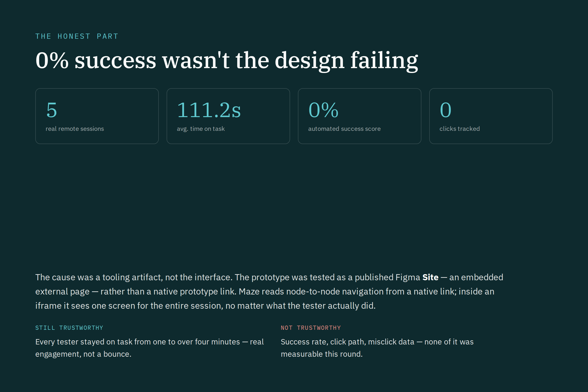This screenshot has width=588, height=392.
Task: Click the 'automated success score' caption
Action: coord(344,129)
